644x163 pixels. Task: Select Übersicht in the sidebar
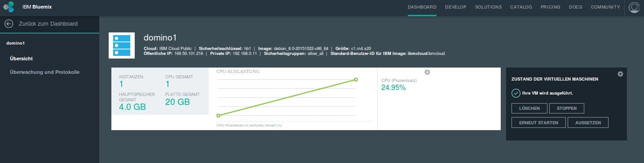[x=21, y=59]
